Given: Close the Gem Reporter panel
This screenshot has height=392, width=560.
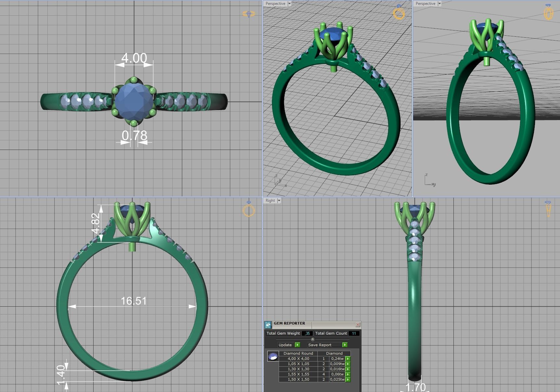Looking at the screenshot, I should [358, 325].
